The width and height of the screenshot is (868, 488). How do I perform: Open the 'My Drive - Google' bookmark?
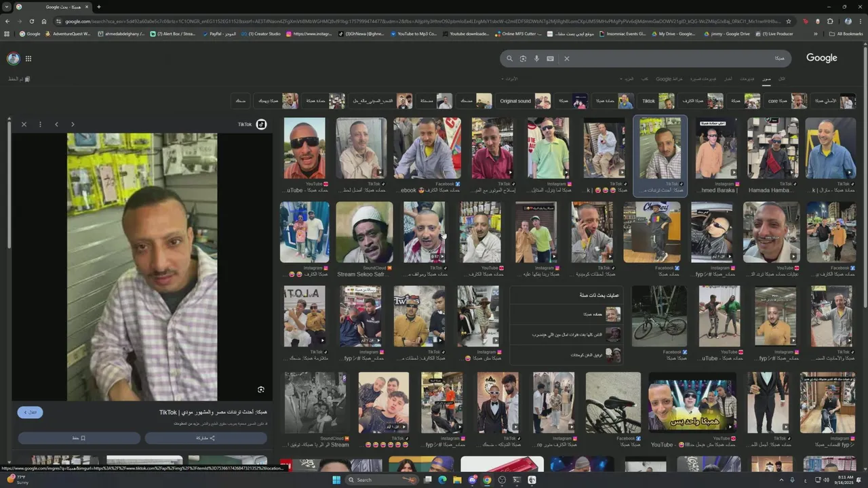(673, 33)
